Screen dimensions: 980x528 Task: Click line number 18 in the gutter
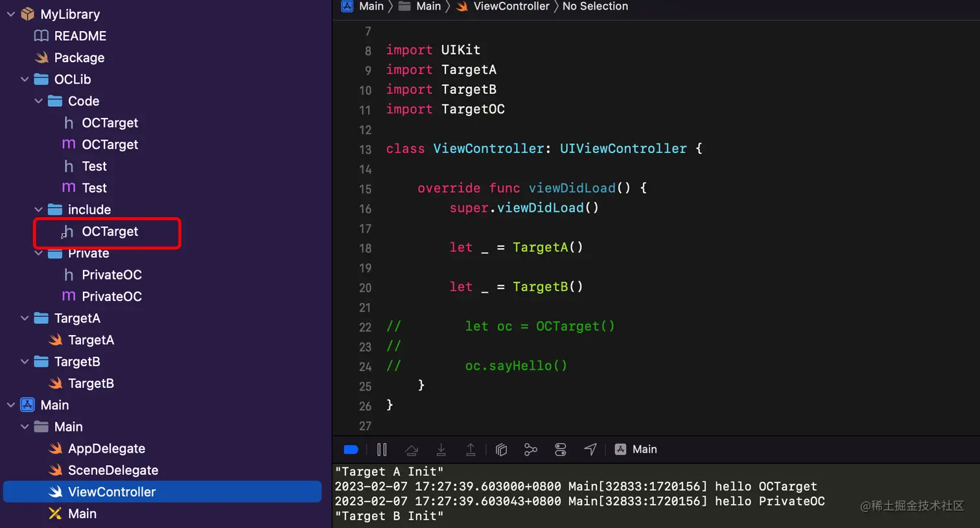coord(366,248)
